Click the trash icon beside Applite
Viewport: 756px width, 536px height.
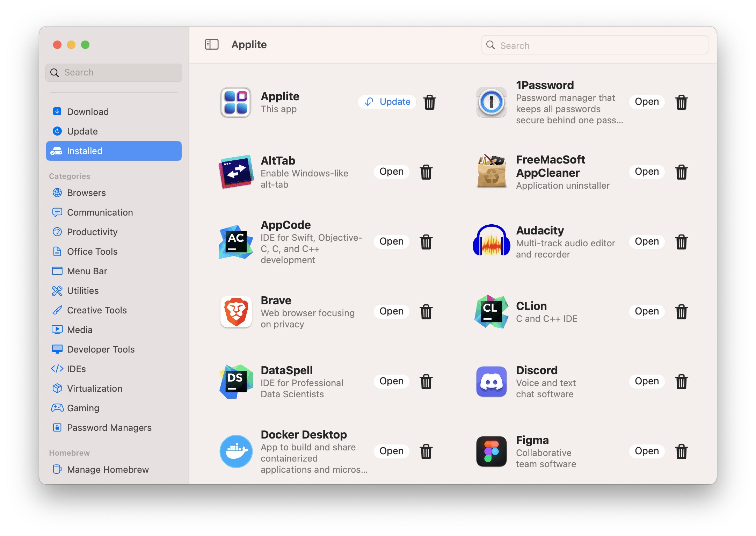coord(429,102)
